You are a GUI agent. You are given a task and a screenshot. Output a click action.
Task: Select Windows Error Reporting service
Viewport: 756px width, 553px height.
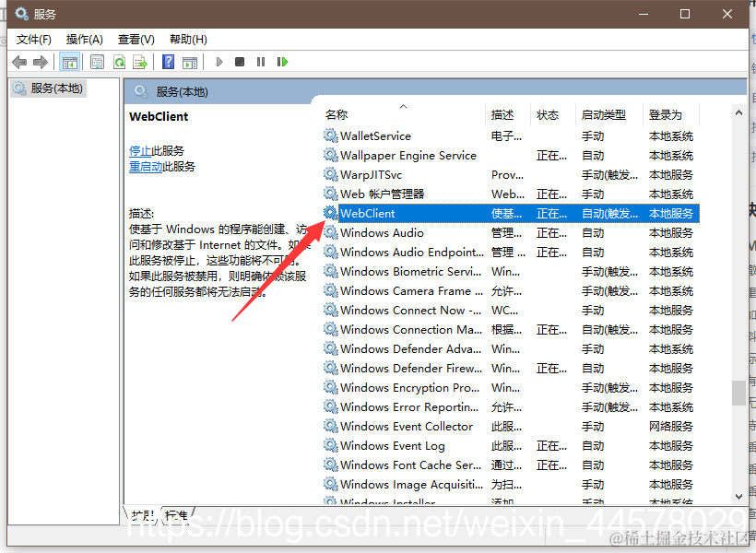point(511,406)
